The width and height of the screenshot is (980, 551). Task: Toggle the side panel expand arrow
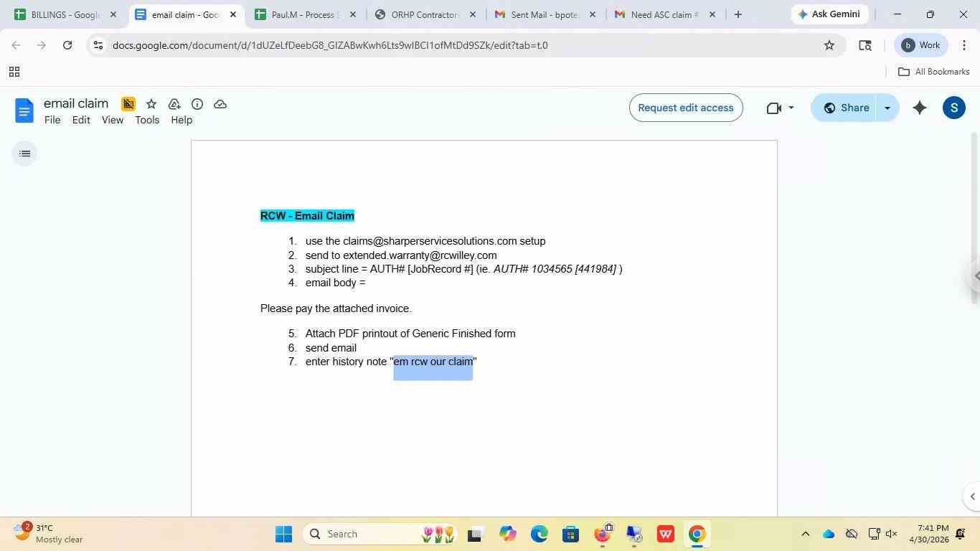pyautogui.click(x=972, y=496)
